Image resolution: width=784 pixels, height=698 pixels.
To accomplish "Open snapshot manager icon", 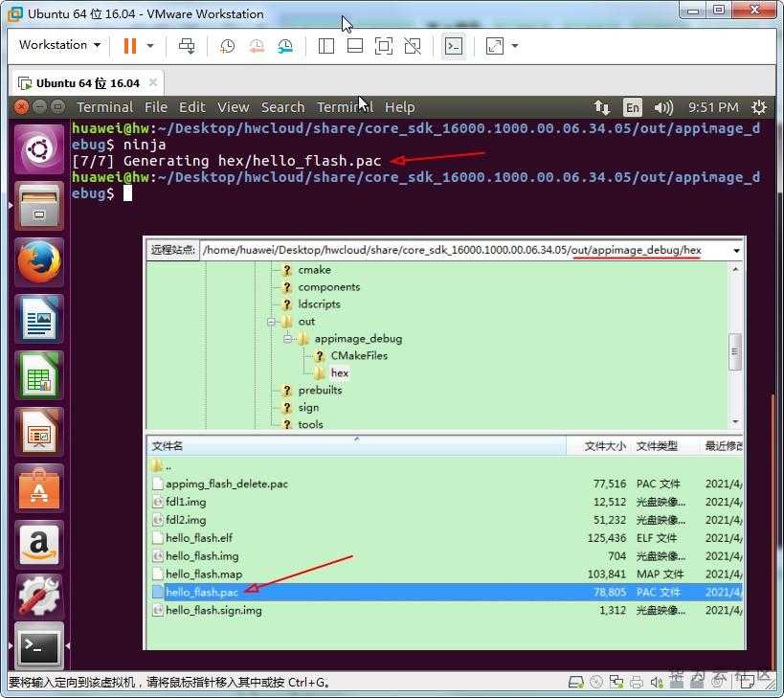I will tap(285, 46).
